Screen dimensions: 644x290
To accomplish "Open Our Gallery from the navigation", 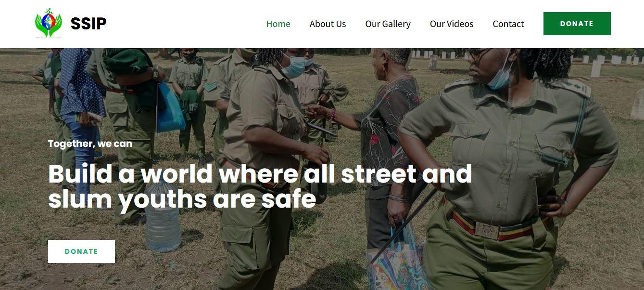I will tap(388, 24).
